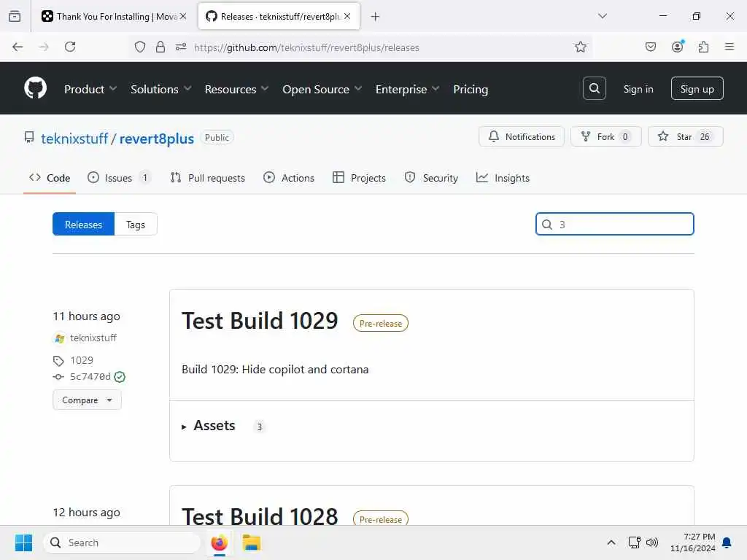Click the site padlock icon
Viewport: 747px width, 560px height.
pos(160,47)
